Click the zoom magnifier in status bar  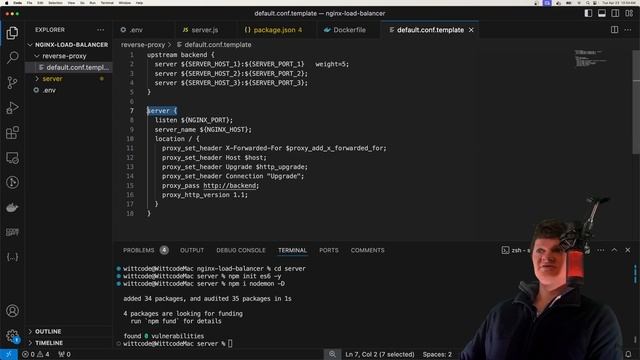pyautogui.click(x=332, y=354)
